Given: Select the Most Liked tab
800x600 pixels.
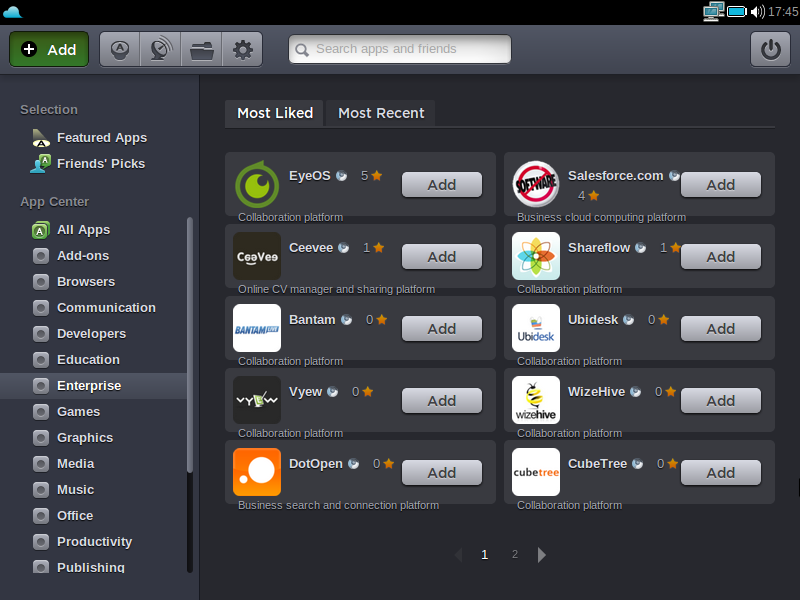Looking at the screenshot, I should 275,113.
